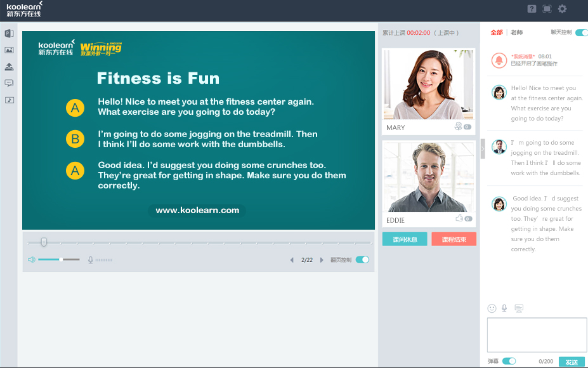
Task: Give Eddie a thumbs-up
Action: coord(459,218)
